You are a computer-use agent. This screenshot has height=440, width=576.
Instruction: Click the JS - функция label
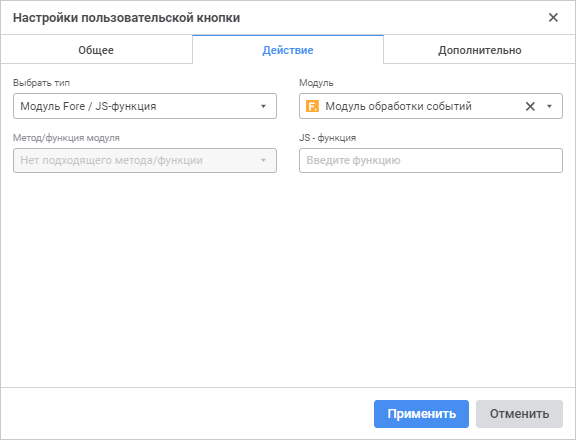[x=328, y=138]
